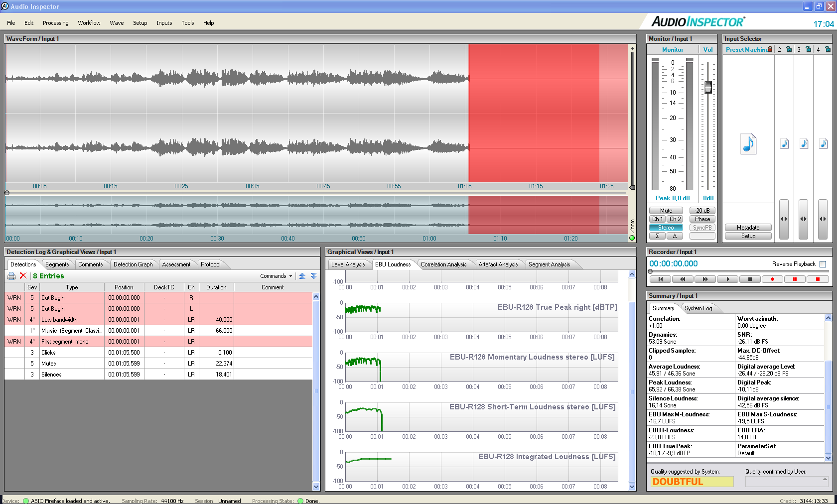Toggle the Mute button in Monitor
The image size is (837, 504).
point(666,211)
